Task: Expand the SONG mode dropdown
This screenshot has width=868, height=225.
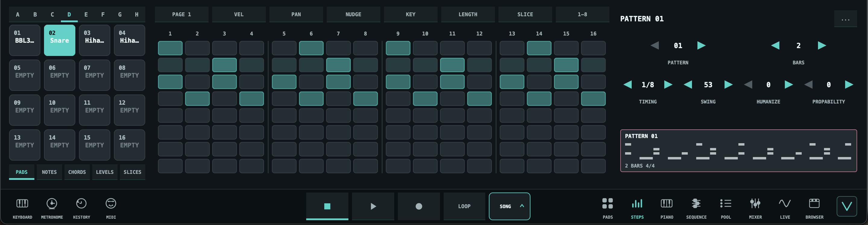Action: coord(509,206)
